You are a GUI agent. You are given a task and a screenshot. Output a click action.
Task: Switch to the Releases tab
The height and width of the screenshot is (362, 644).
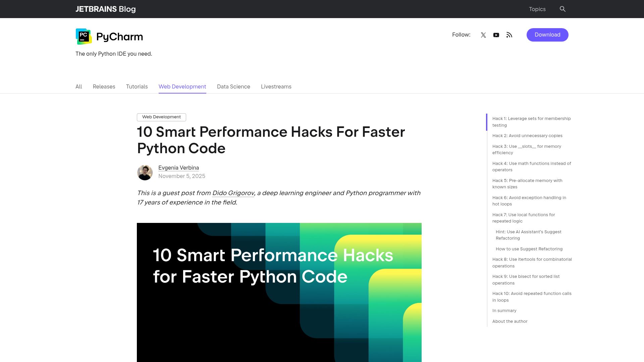coord(104,86)
